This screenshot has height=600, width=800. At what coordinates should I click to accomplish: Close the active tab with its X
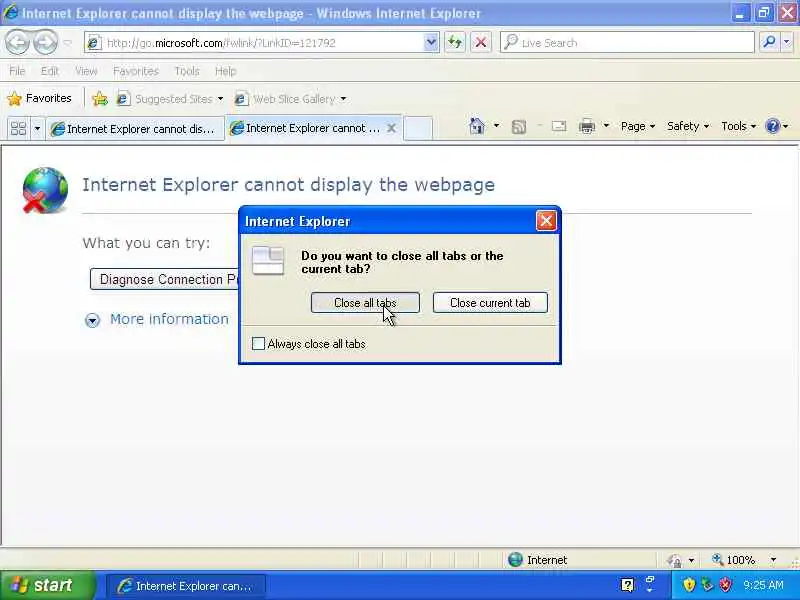tap(391, 128)
